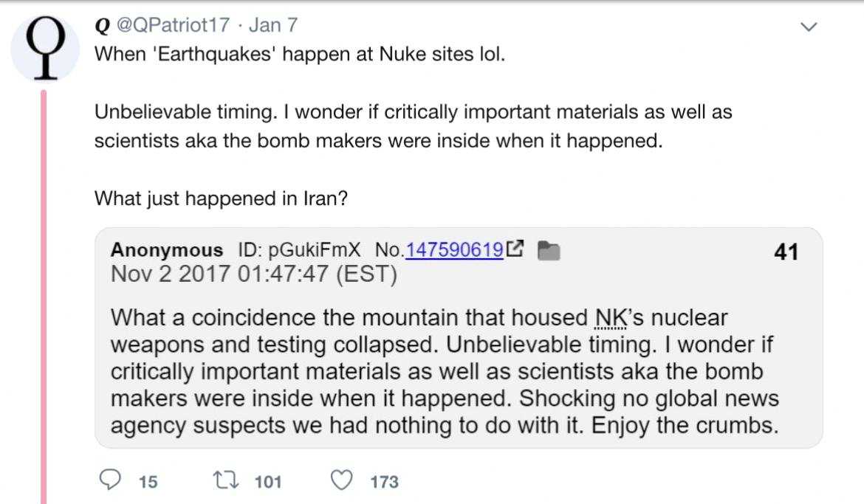The width and height of the screenshot is (864, 504).
Task: Click the Nov 2 2017 post timestamp
Action: click(253, 275)
